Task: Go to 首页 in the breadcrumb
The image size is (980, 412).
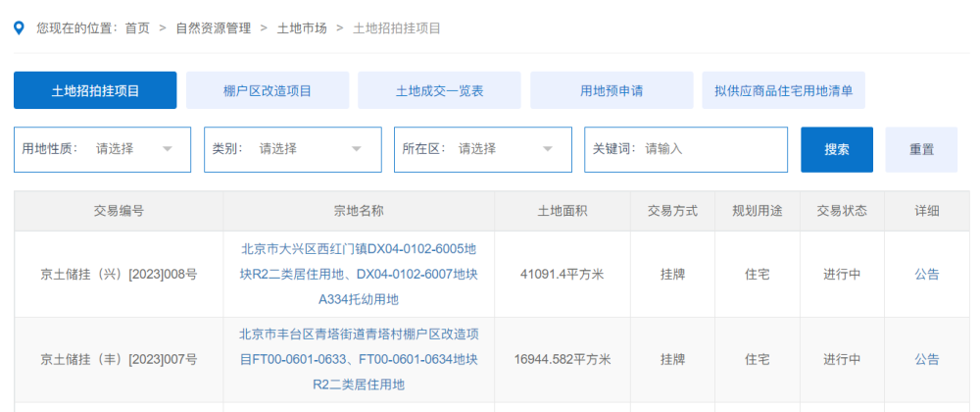Action: point(137,28)
